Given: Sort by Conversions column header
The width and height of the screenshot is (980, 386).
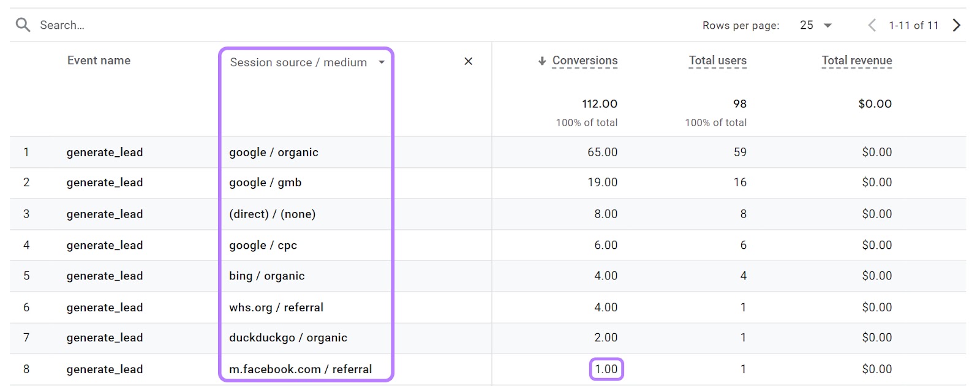Looking at the screenshot, I should [584, 61].
